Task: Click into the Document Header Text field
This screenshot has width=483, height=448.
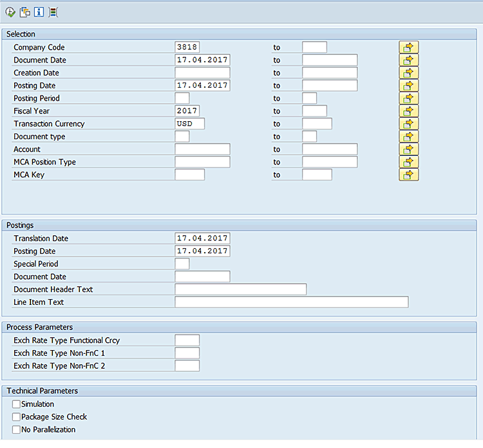Action: (x=240, y=289)
